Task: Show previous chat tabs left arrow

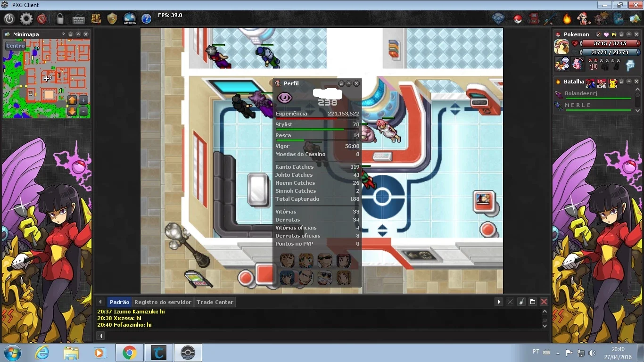Action: (x=100, y=302)
